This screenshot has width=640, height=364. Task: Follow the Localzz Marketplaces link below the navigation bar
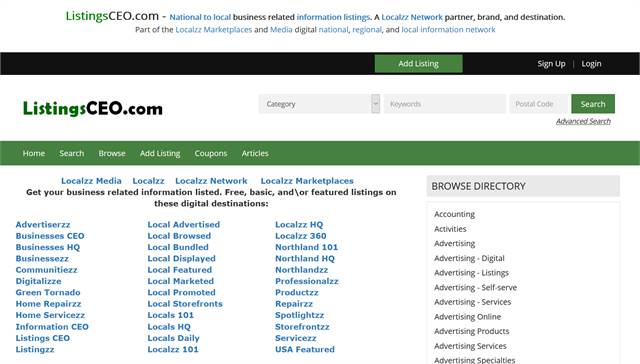(307, 181)
